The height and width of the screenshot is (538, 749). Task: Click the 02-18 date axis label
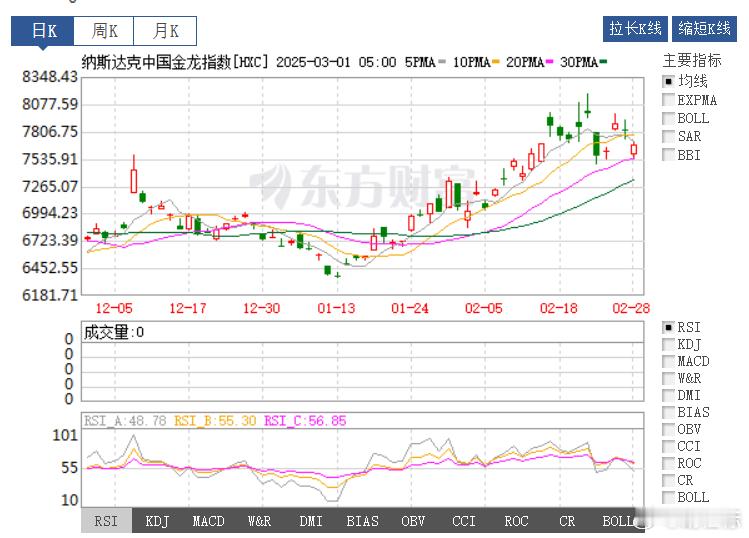558,308
